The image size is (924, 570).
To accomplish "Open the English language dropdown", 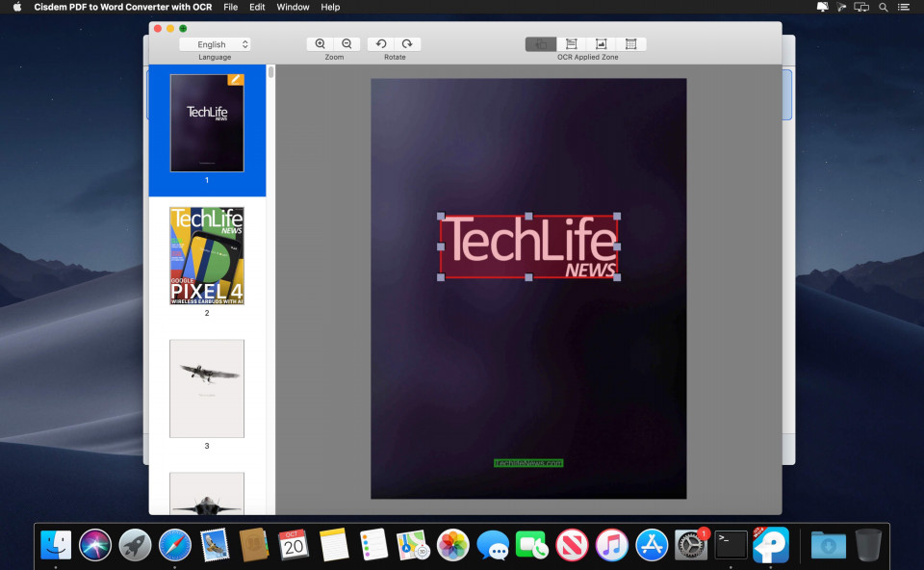I will coord(215,44).
